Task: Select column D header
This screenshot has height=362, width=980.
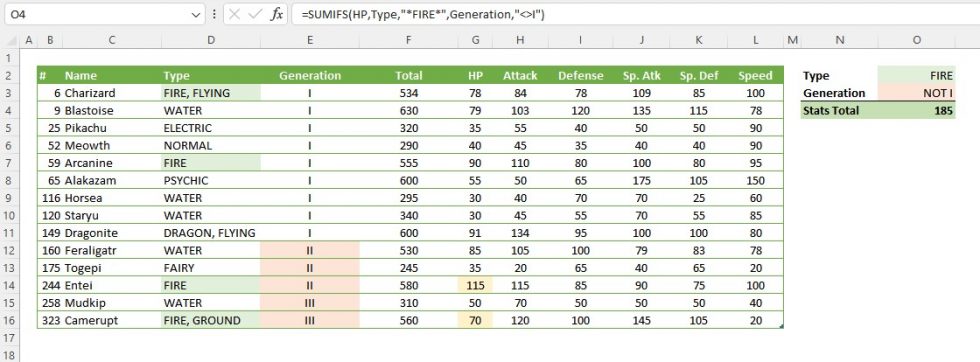Action: tap(211, 40)
